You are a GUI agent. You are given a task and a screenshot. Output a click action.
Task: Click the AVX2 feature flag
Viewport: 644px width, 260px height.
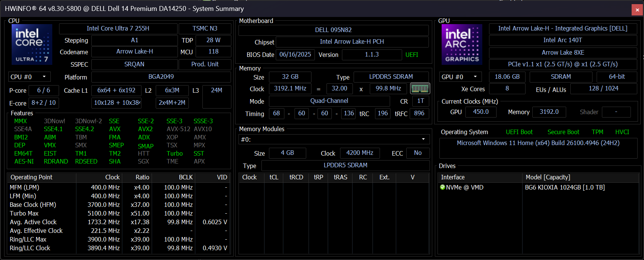[x=145, y=129]
